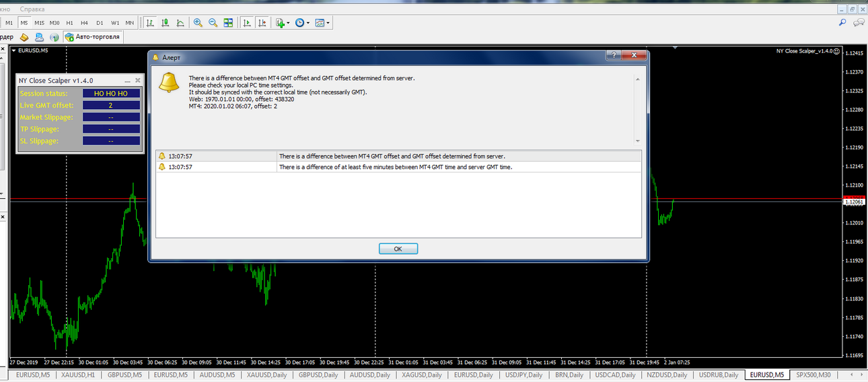Click the blue person icon in second toolbar row

pos(40,37)
